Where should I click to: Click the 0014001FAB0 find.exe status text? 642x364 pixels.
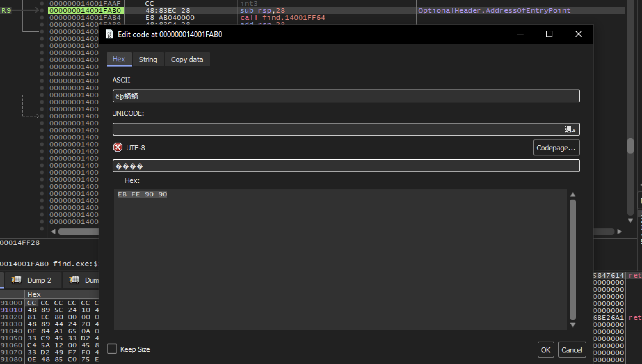(x=50, y=264)
